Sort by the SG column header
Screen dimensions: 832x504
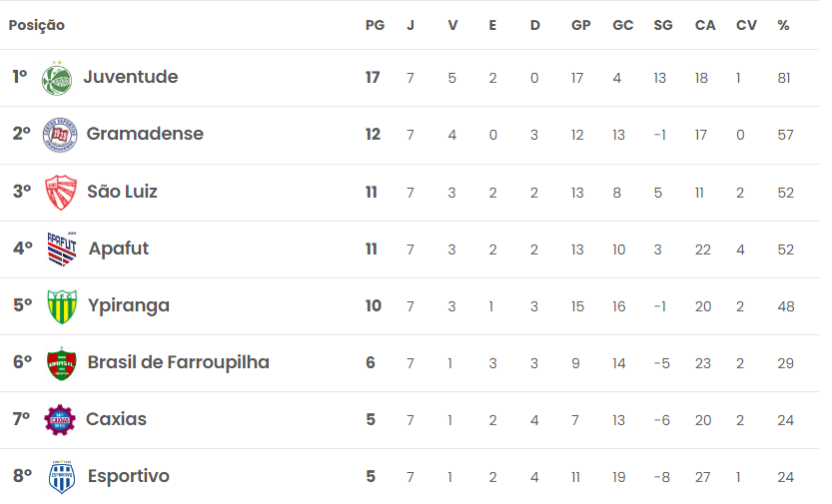pos(663,25)
